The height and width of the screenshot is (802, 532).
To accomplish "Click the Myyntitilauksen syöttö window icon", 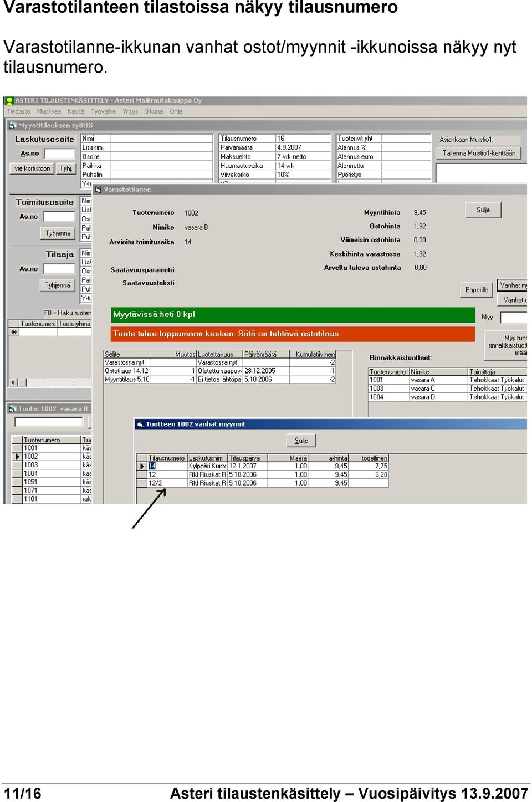I will pyautogui.click(x=13, y=126).
